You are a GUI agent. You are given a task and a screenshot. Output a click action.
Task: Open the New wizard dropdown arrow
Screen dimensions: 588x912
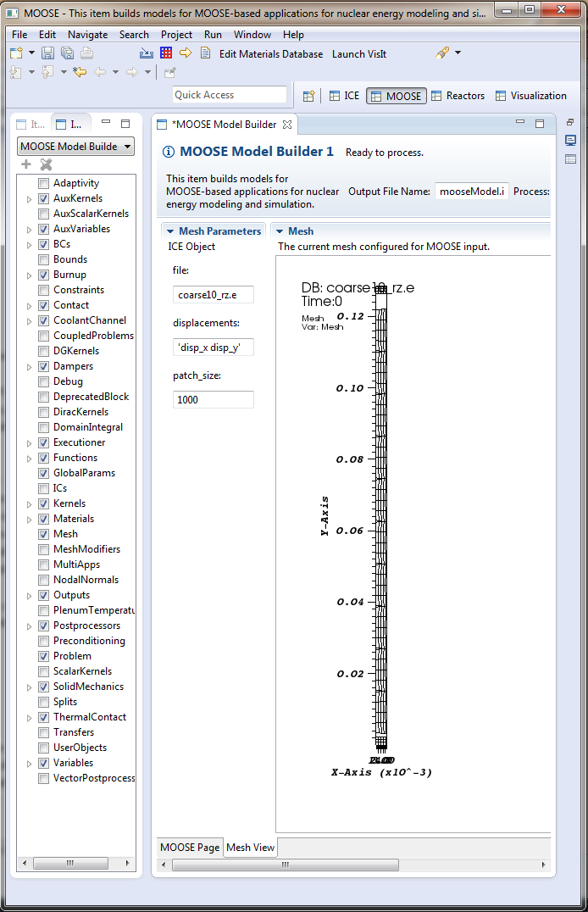pos(31,53)
